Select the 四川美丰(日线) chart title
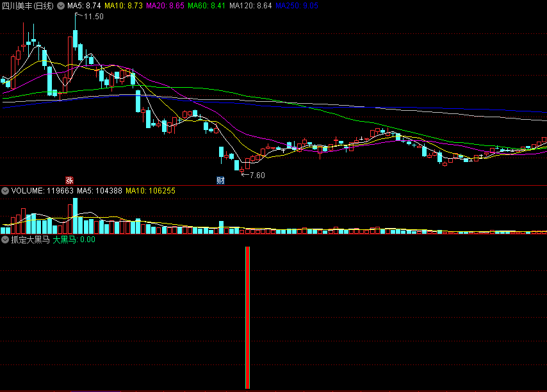The image size is (547, 392). (28, 6)
